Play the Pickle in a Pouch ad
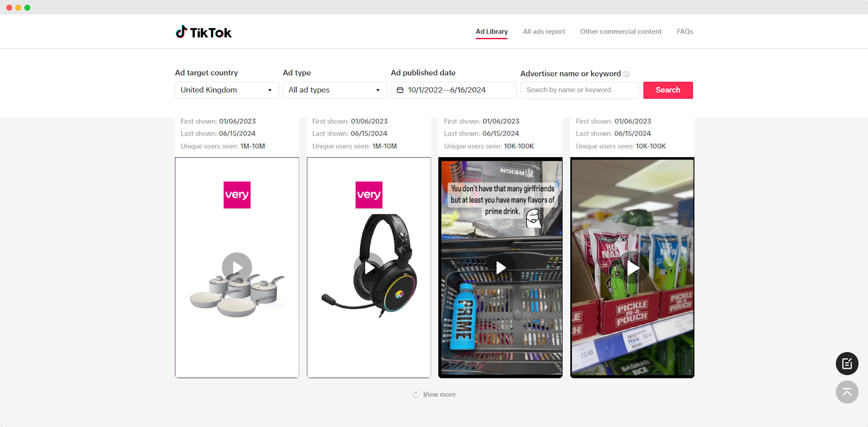Image resolution: width=868 pixels, height=427 pixels. 633,268
